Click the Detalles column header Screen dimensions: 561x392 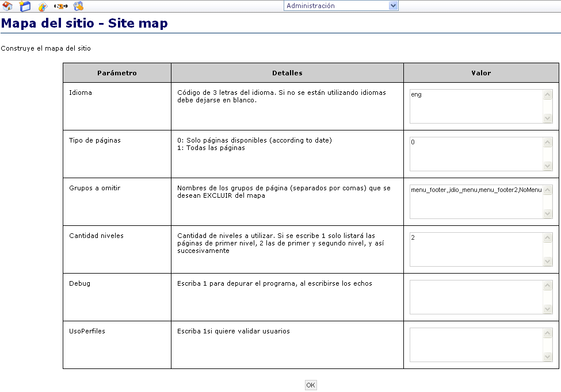pyautogui.click(x=287, y=73)
